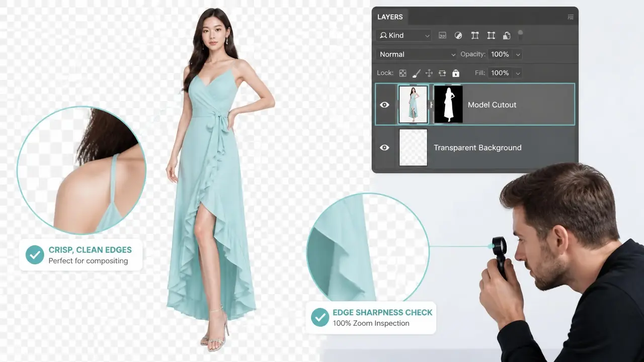
Task: Click the artboard nesting lock icon
Action: (442, 73)
